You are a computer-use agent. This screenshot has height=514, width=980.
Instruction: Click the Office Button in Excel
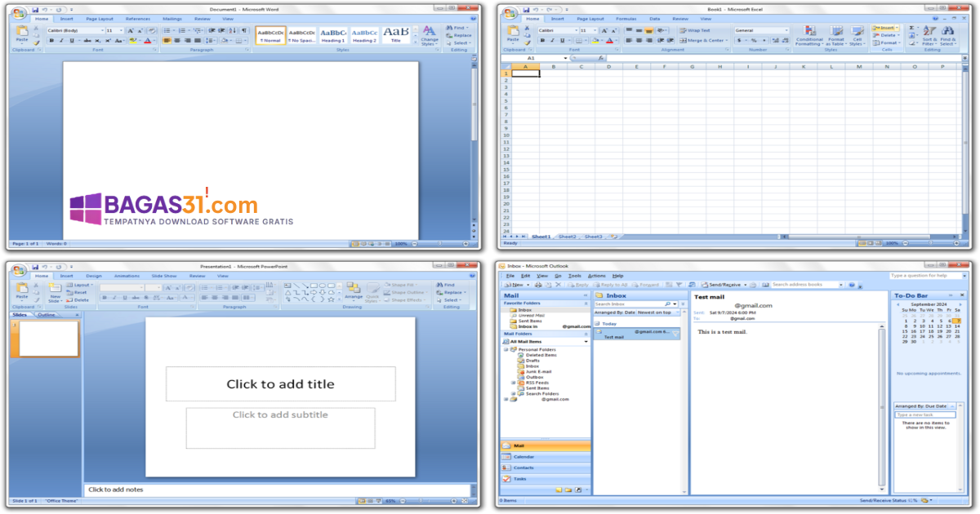click(x=510, y=13)
